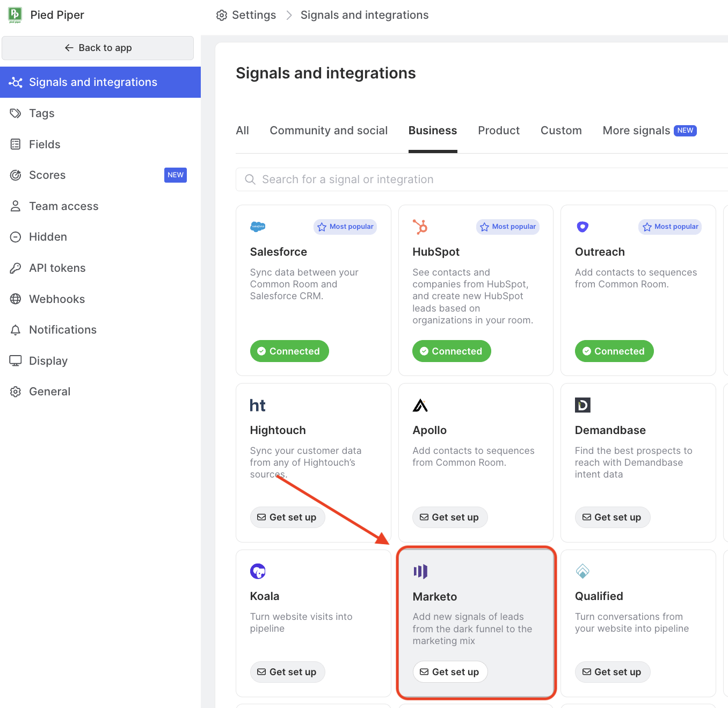The width and height of the screenshot is (728, 708).
Task: Click the breadcrumb chevron separator
Action: coord(289,15)
